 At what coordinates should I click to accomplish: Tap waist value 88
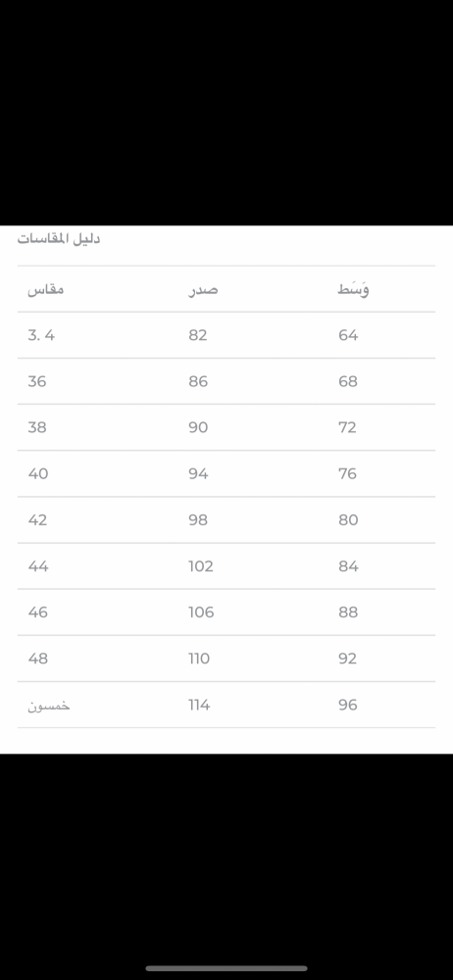click(348, 612)
